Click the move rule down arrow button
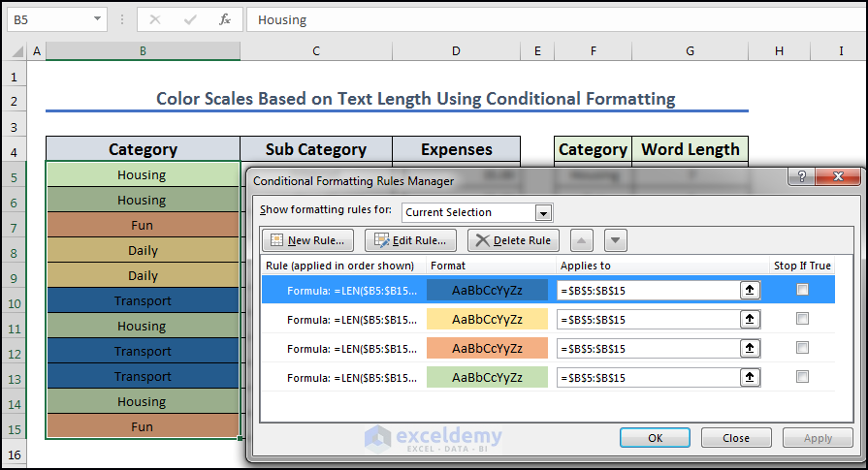Image resolution: width=868 pixels, height=470 pixels. pyautogui.click(x=616, y=240)
